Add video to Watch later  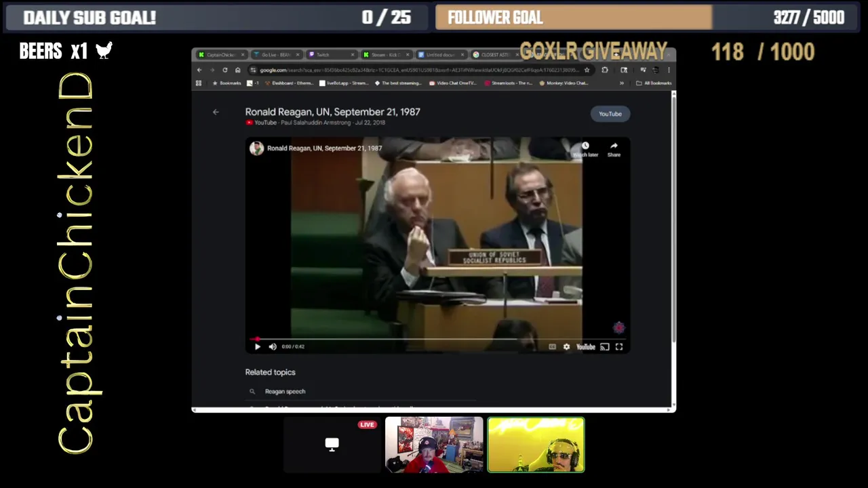tap(585, 149)
